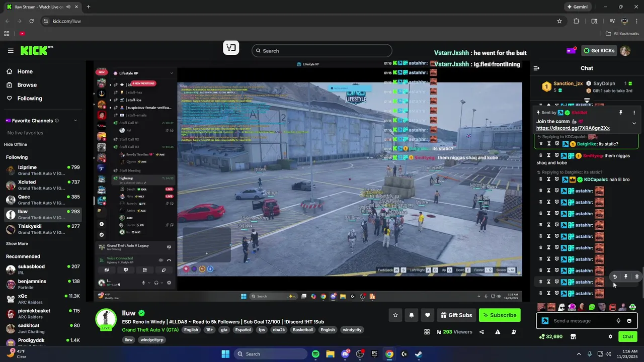
Task: Open chat settings gear
Action: [x=610, y=336]
